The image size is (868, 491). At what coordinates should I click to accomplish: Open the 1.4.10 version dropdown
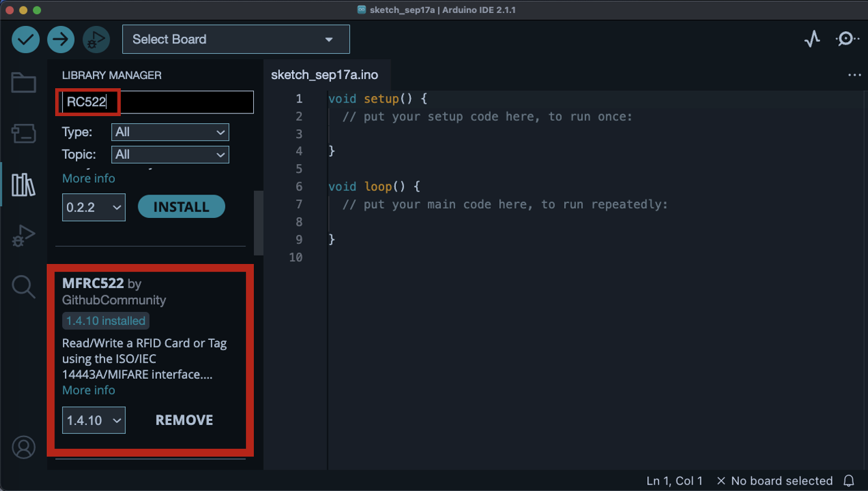pyautogui.click(x=93, y=420)
